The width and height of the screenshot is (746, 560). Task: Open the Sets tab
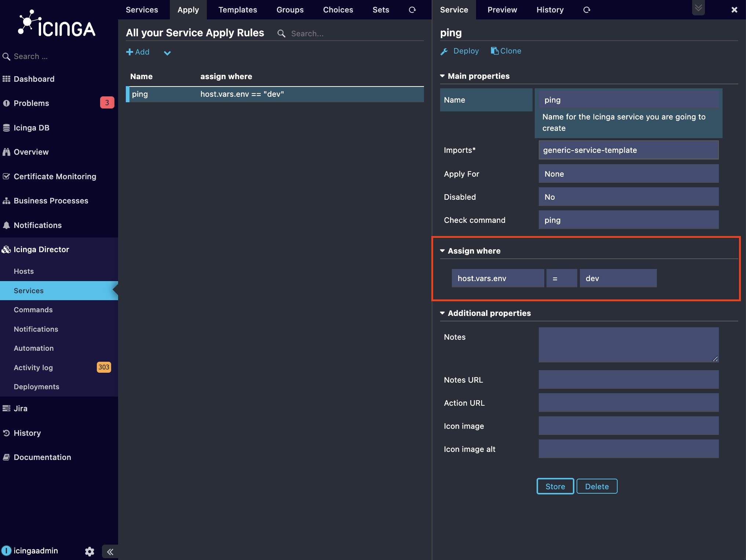pyautogui.click(x=381, y=10)
